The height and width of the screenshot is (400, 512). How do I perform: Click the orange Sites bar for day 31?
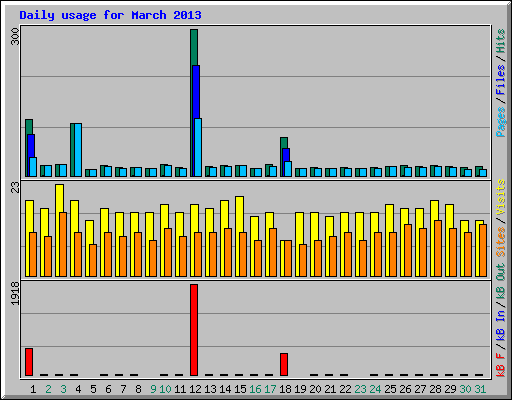tap(483, 250)
